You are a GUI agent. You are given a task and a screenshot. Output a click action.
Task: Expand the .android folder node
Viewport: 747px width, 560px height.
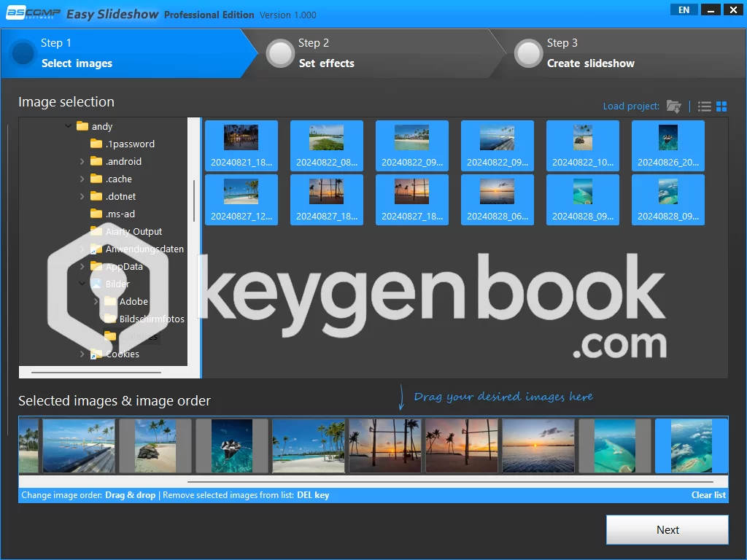82,161
